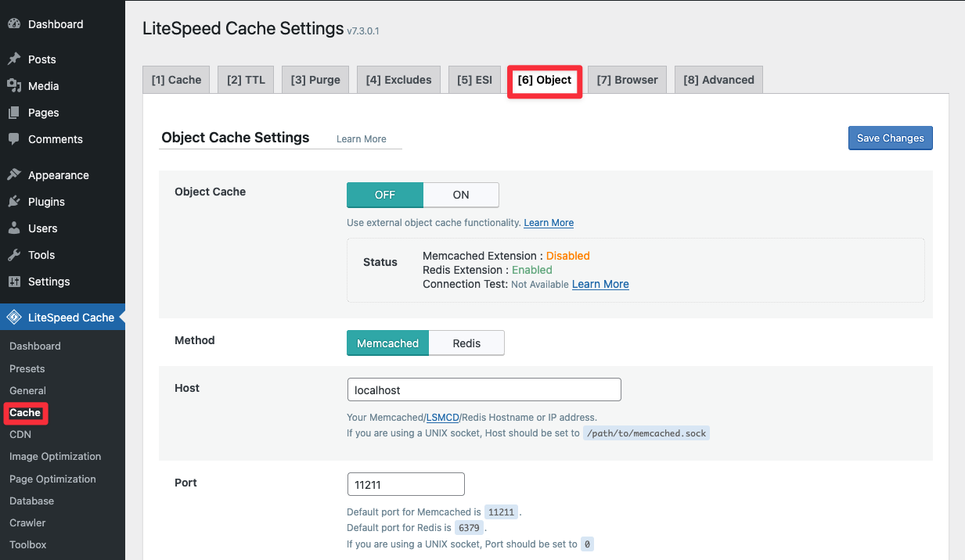Turn Object Cache OFF
The height and width of the screenshot is (560, 965).
[385, 195]
